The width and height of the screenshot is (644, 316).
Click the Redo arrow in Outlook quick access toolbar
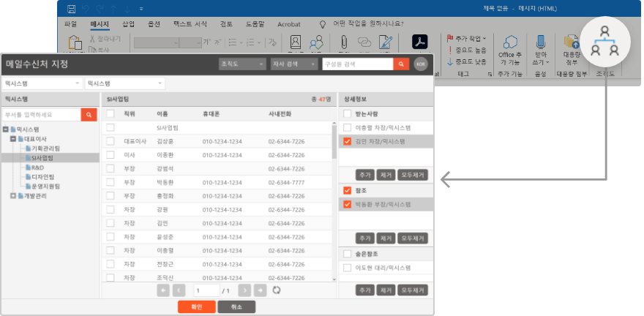click(99, 9)
